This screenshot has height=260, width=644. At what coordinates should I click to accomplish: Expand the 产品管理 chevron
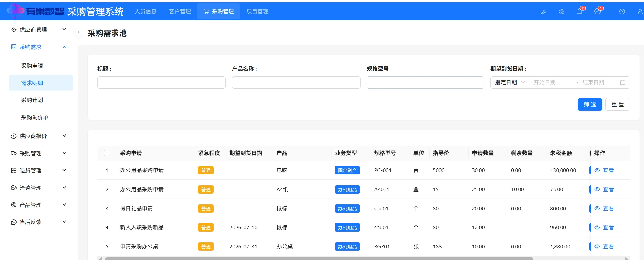click(x=64, y=205)
